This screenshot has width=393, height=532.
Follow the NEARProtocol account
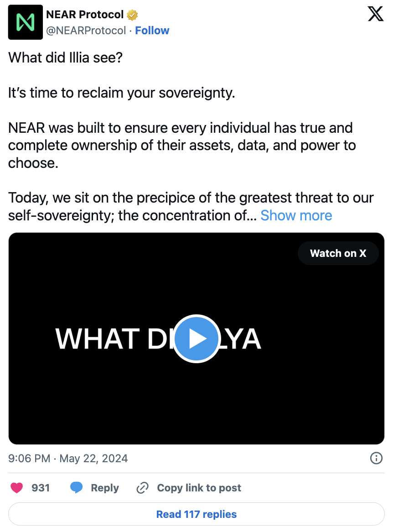[152, 30]
